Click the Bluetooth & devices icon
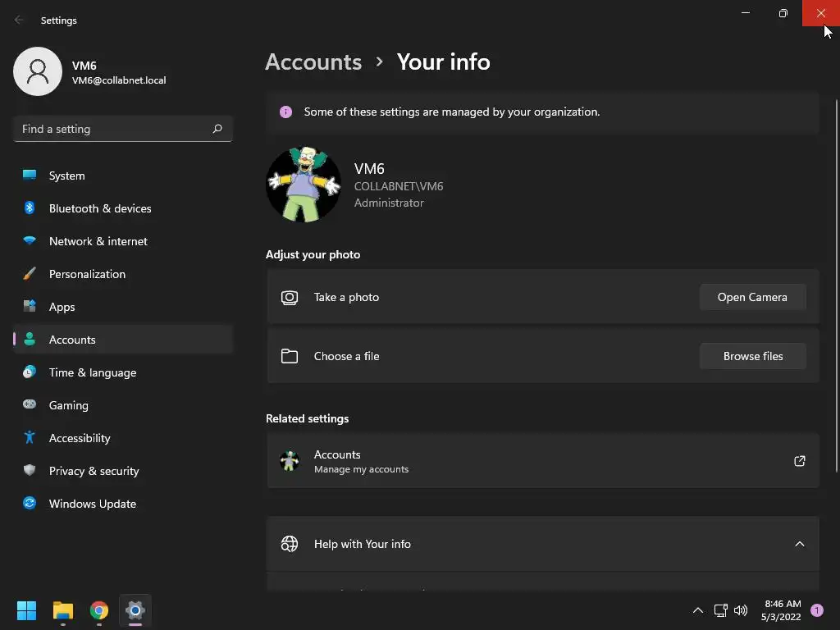840x630 pixels. pos(30,208)
